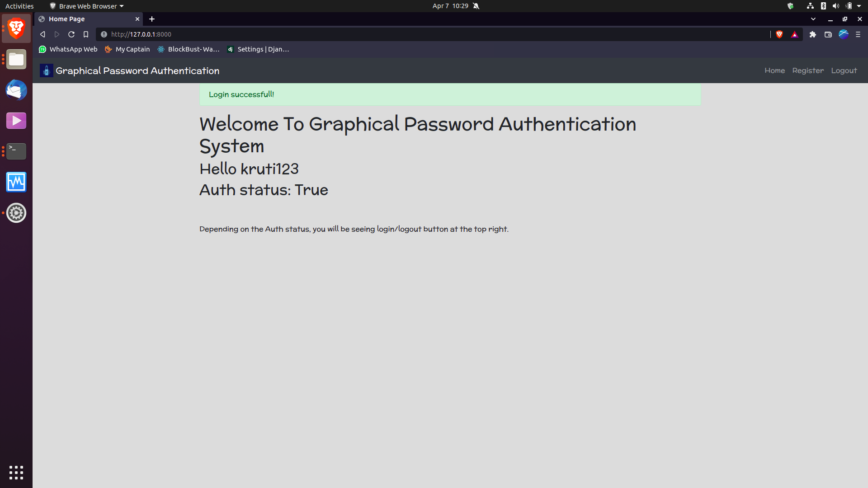The image size is (868, 488).
Task: Open the browser hamburger menu
Action: 859,34
